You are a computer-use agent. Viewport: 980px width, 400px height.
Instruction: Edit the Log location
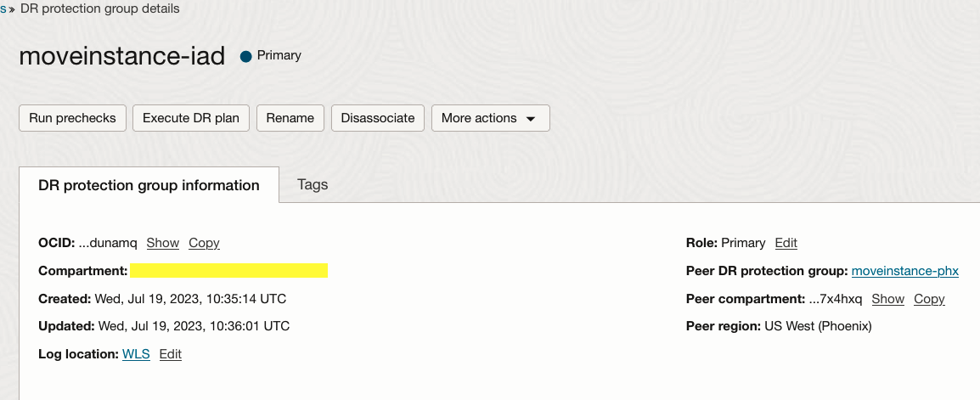tap(171, 354)
